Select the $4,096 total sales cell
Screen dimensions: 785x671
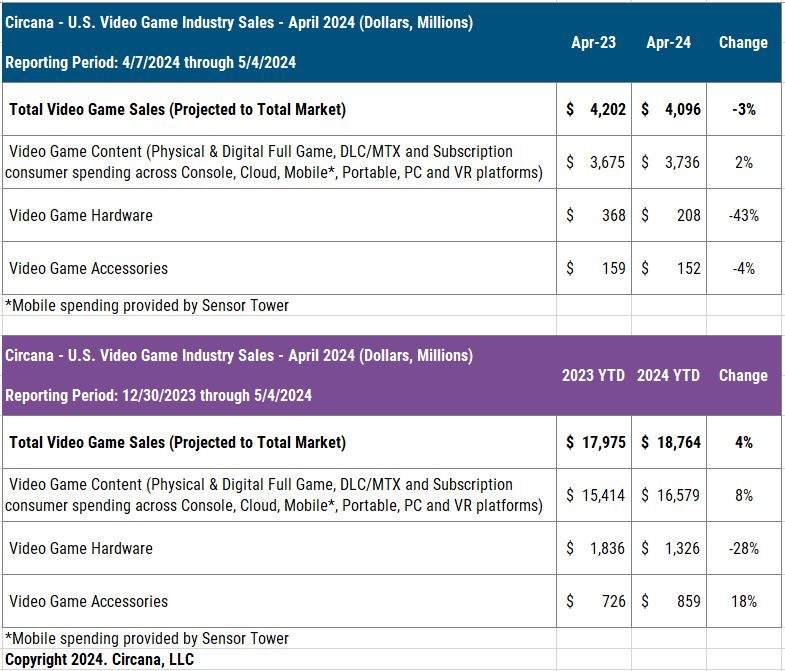[669, 109]
